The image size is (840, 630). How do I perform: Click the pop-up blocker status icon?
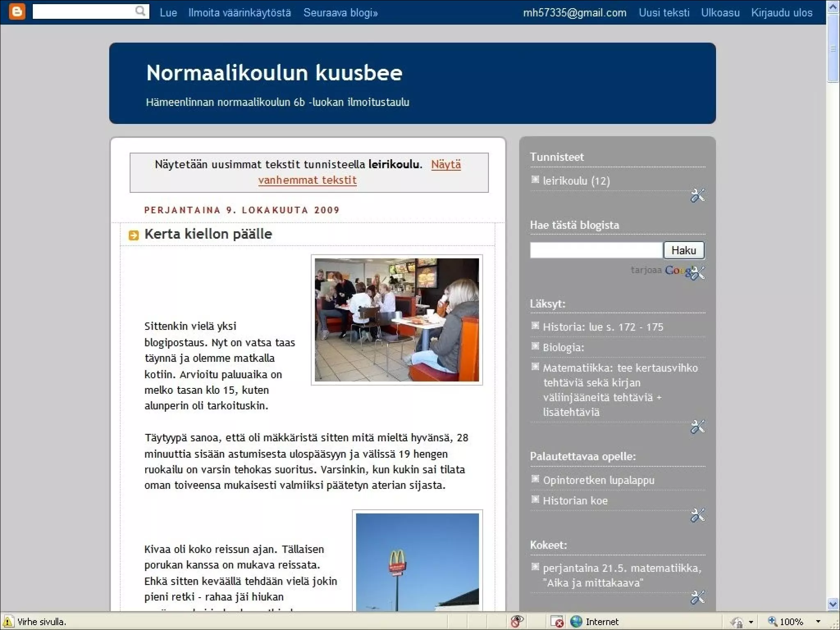[x=557, y=622]
